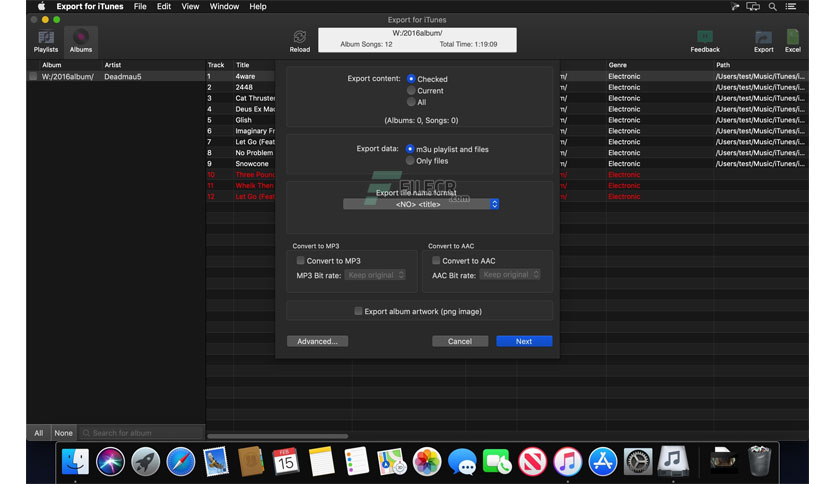This screenshot has height=484, width=836.
Task: Click the horizontal scrollbar under track list
Action: tap(278, 436)
